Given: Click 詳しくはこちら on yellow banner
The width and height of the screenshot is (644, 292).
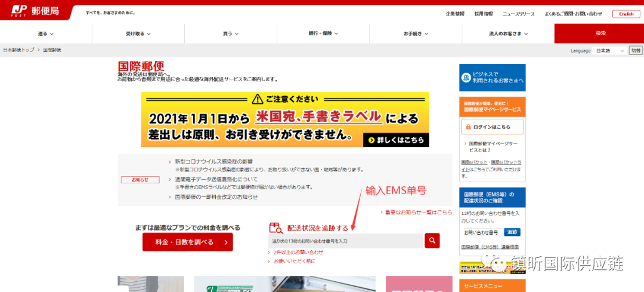Looking at the screenshot, I should click(396, 140).
